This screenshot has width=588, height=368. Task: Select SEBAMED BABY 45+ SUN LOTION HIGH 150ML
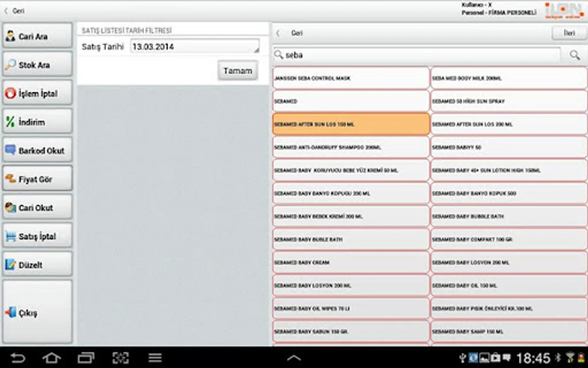509,171
